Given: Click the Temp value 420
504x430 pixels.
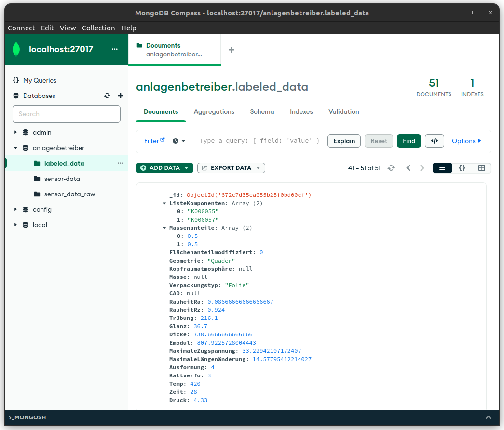Looking at the screenshot, I should point(195,384).
